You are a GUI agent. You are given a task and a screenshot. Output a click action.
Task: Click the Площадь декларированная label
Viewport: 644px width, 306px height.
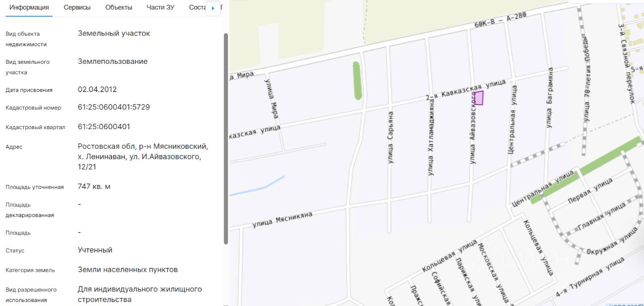point(30,210)
